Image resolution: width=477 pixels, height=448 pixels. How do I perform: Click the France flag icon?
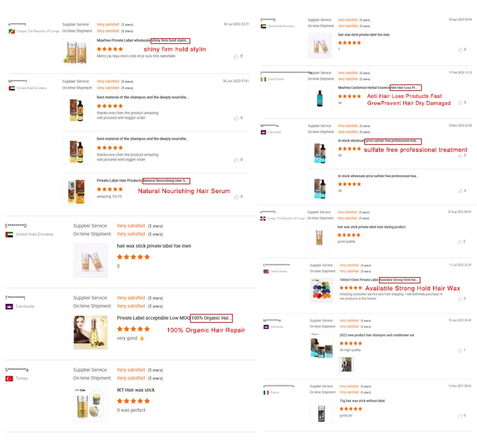(266, 393)
